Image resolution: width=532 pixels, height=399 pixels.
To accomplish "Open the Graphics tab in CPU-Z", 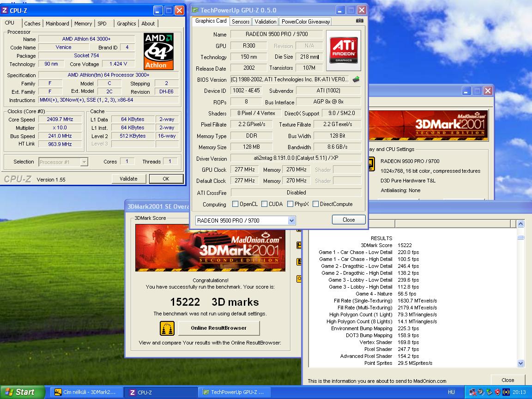I will coord(126,24).
